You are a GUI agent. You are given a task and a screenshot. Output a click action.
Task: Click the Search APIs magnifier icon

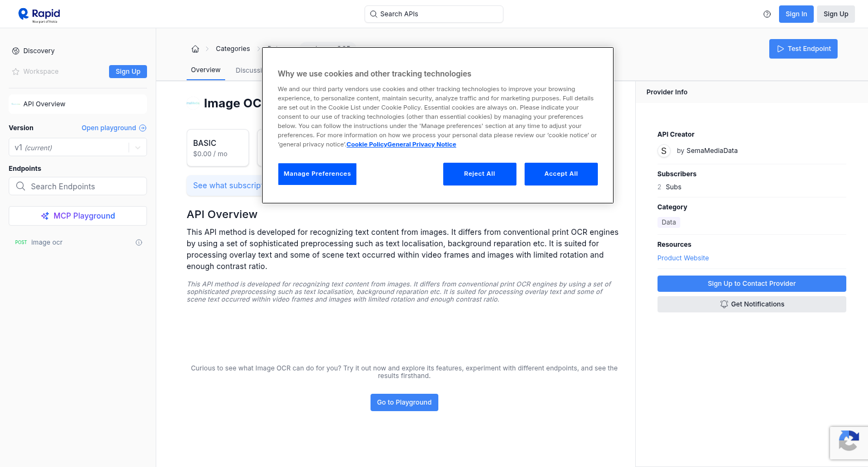click(x=374, y=14)
